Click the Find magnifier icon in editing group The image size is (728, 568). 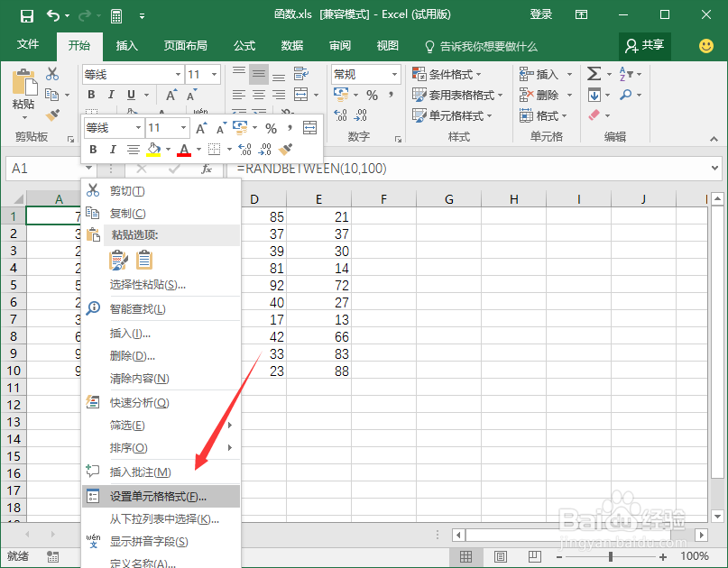point(625,95)
